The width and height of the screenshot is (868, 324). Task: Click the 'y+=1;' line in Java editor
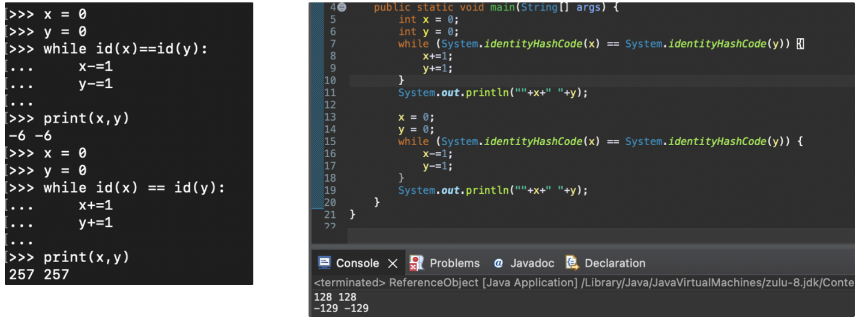[438, 68]
